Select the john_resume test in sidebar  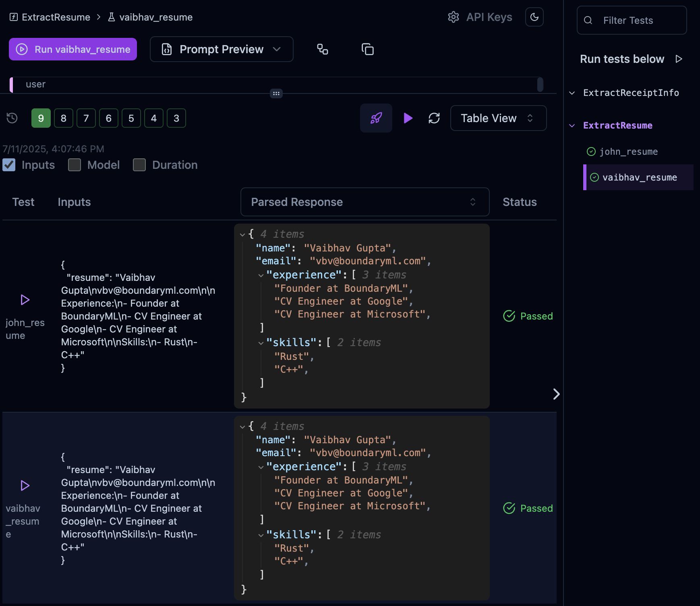tap(629, 151)
